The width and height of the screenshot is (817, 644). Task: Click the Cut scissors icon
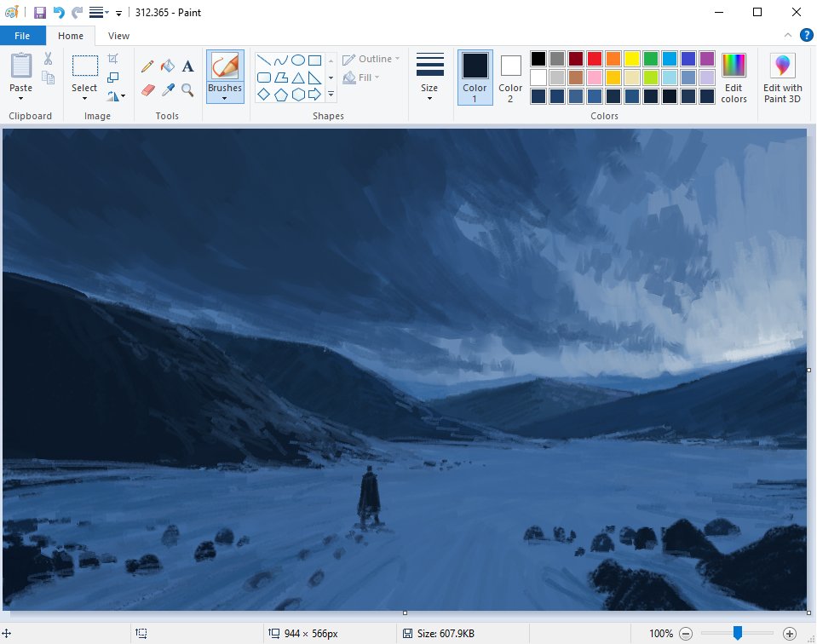coord(48,59)
